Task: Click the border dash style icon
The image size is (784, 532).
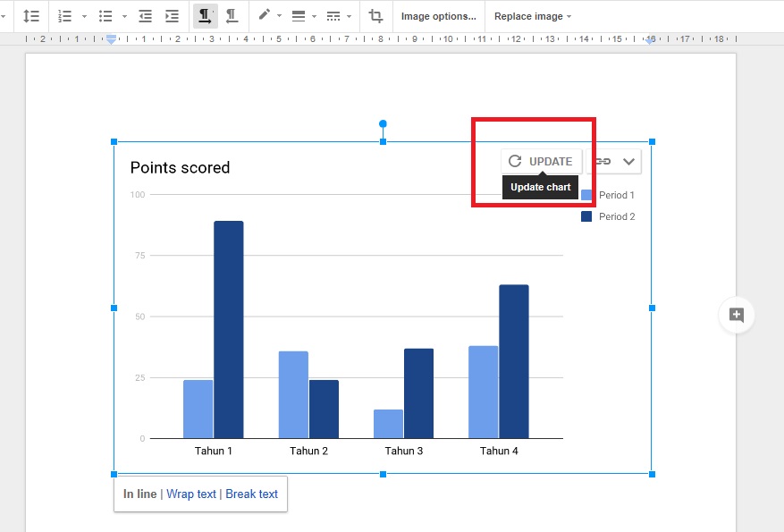Action: [x=335, y=15]
